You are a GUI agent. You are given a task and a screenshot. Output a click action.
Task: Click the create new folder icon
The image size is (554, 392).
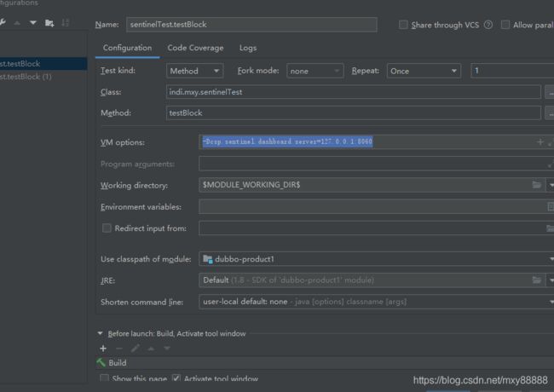tap(49, 23)
